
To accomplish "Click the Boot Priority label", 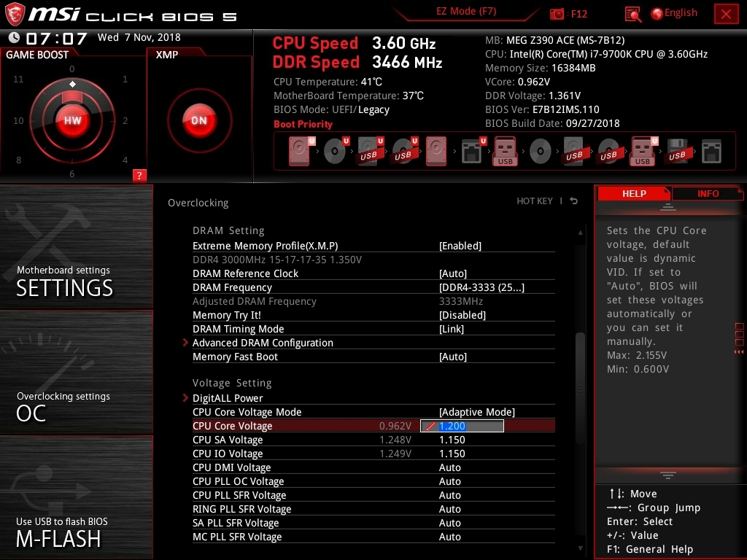I will (303, 124).
